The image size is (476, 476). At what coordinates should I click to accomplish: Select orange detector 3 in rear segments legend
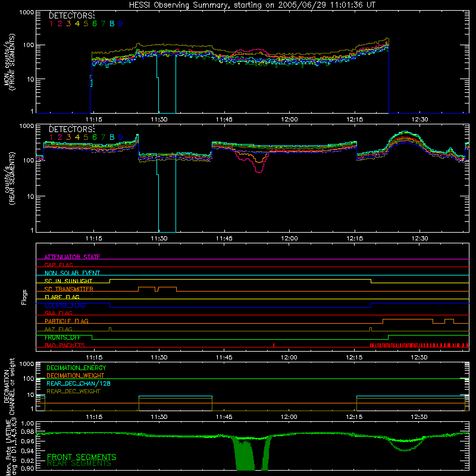pos(68,137)
